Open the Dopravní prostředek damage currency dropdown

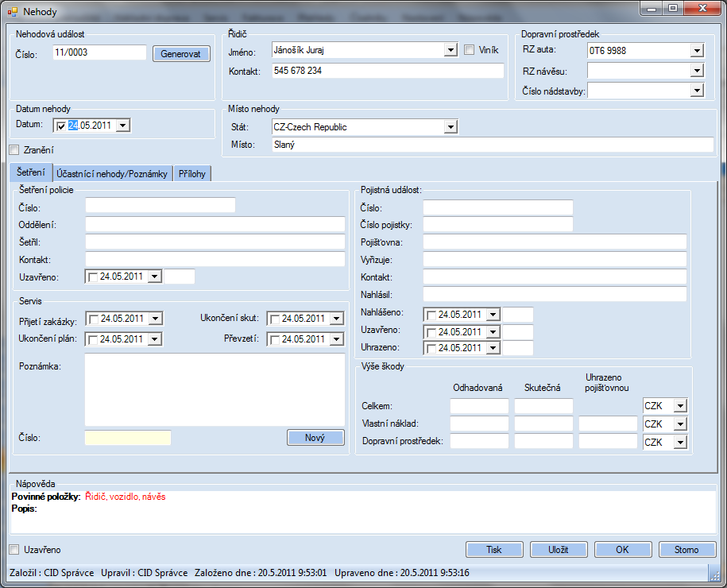coord(680,443)
